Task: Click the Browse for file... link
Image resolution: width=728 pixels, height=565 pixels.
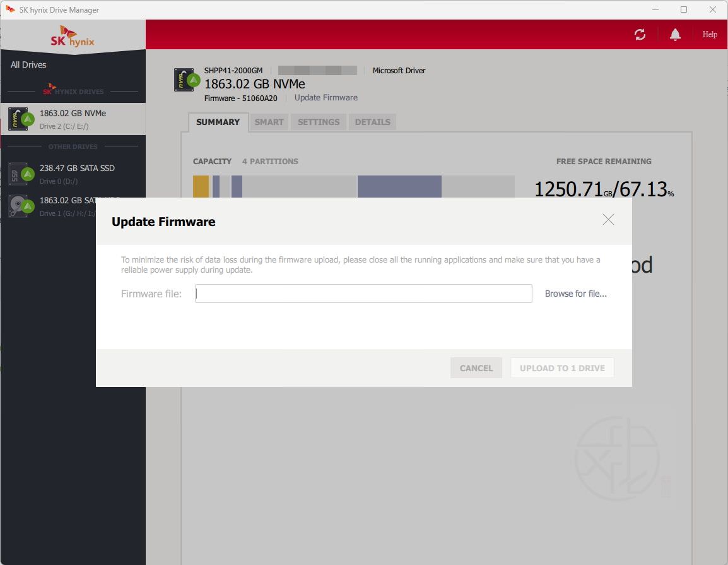Action: [x=575, y=294]
